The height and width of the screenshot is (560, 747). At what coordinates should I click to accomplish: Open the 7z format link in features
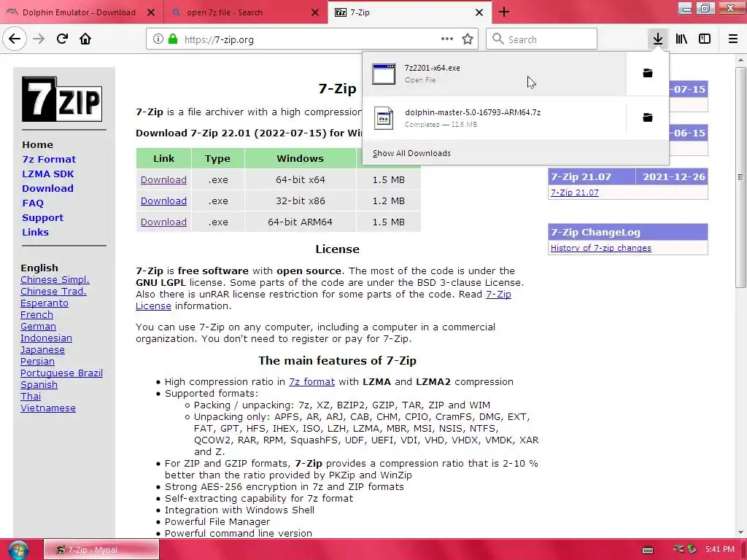click(311, 381)
